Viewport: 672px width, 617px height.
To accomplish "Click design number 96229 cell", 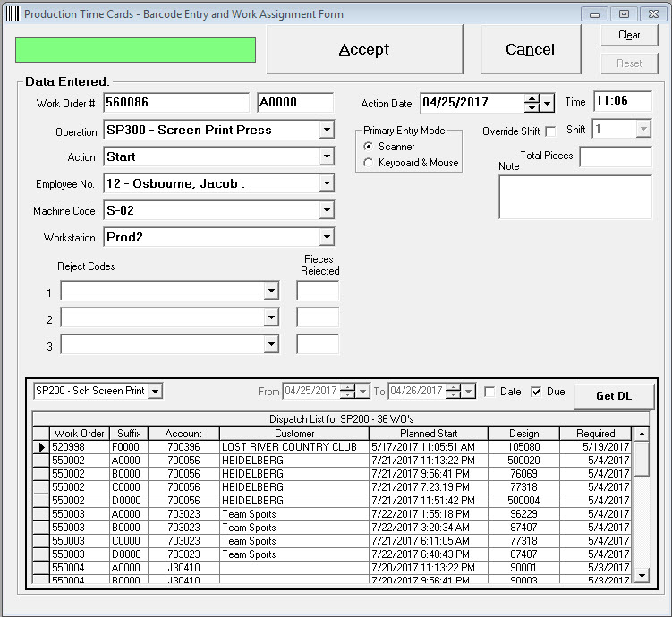I will pos(523,514).
